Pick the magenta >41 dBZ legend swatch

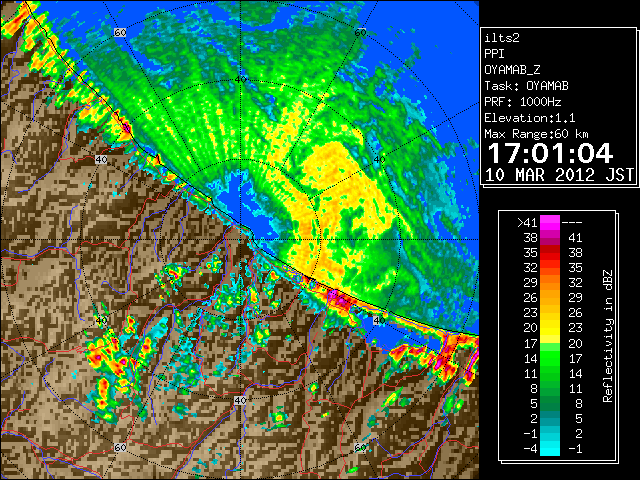click(x=550, y=223)
